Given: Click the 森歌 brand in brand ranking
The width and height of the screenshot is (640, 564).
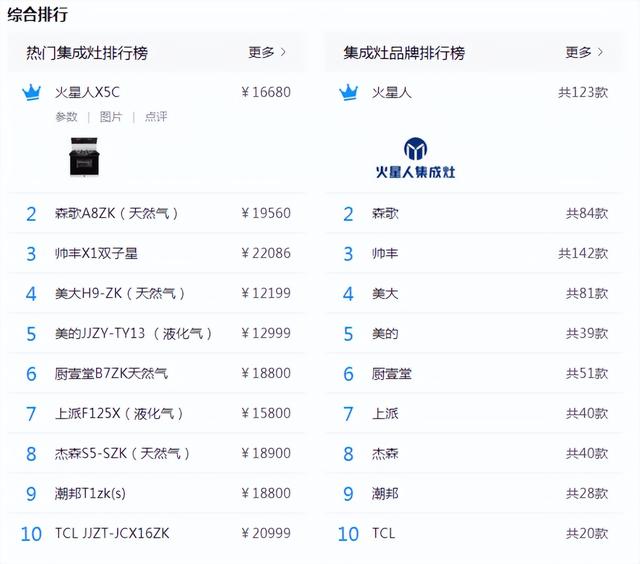Looking at the screenshot, I should 385,213.
